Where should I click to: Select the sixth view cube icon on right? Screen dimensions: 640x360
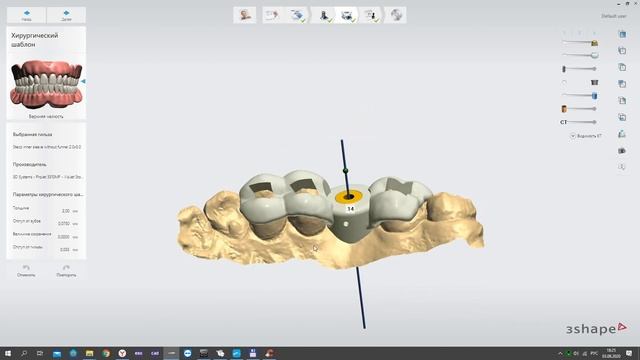(x=622, y=117)
